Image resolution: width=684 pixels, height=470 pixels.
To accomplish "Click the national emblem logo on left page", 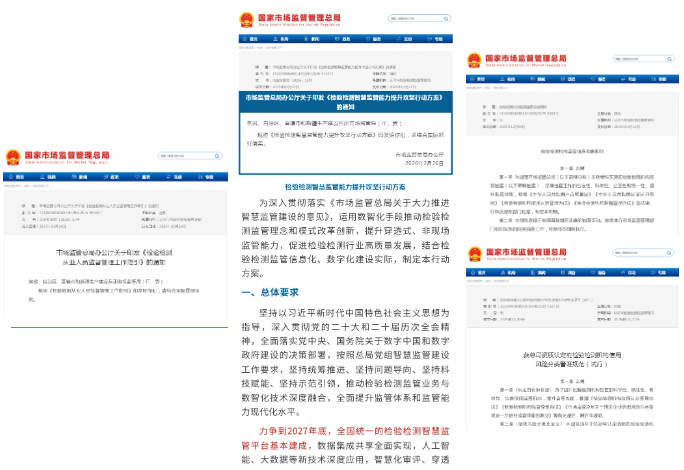I will [13, 158].
